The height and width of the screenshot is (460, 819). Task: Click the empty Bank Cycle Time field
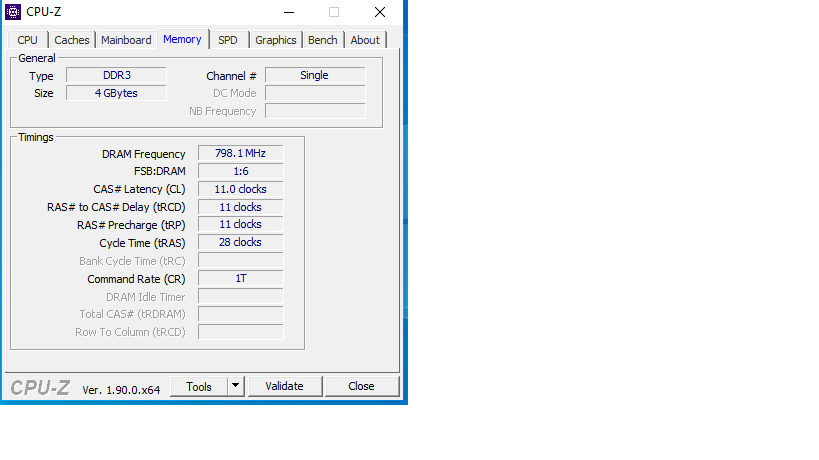(x=241, y=261)
